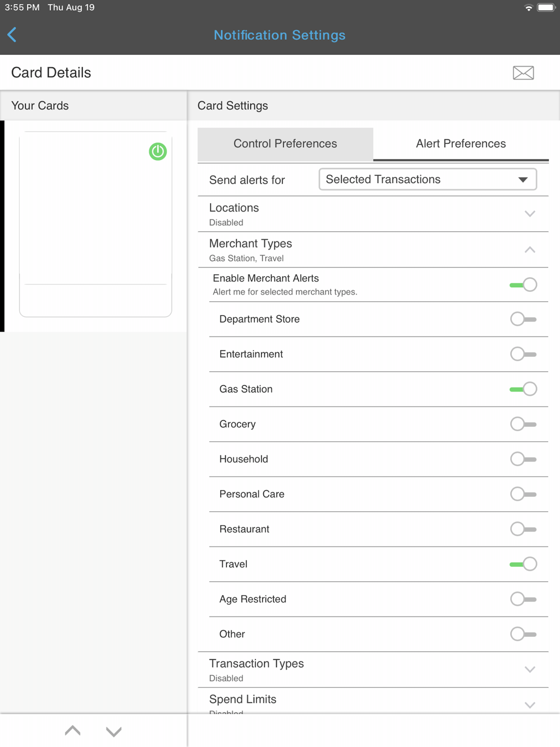Click the Wi-Fi status icon
This screenshot has width=560, height=747.
click(528, 8)
